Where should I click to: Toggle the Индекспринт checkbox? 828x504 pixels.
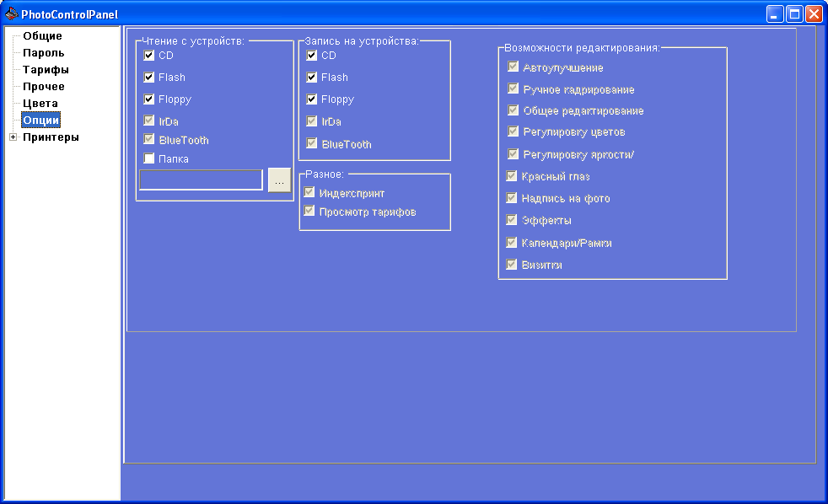point(309,192)
